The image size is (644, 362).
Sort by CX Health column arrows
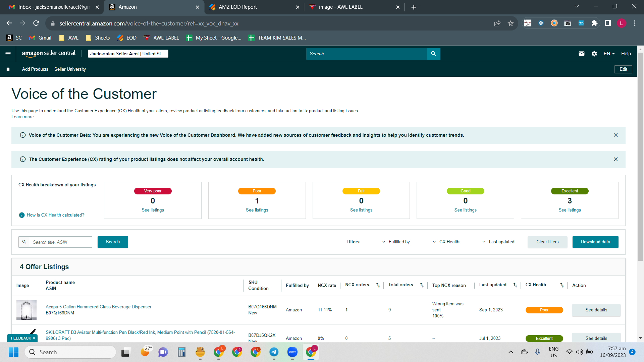coord(562,285)
